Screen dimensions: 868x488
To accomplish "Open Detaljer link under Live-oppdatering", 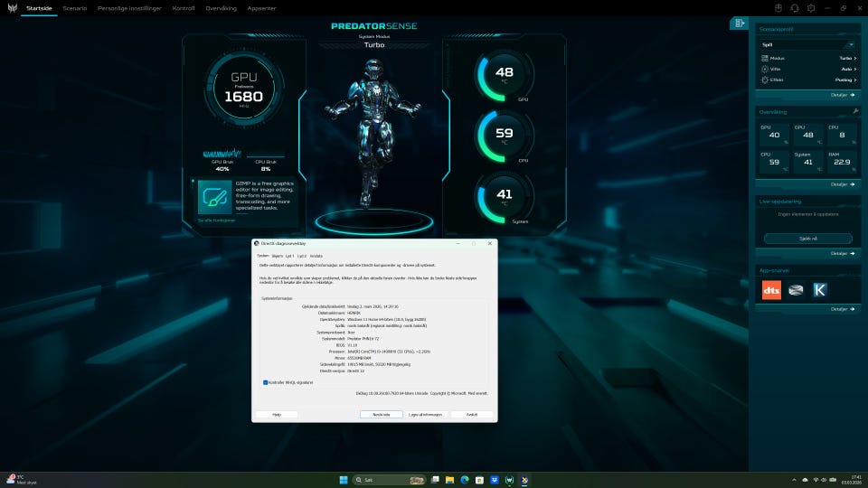I will click(843, 253).
